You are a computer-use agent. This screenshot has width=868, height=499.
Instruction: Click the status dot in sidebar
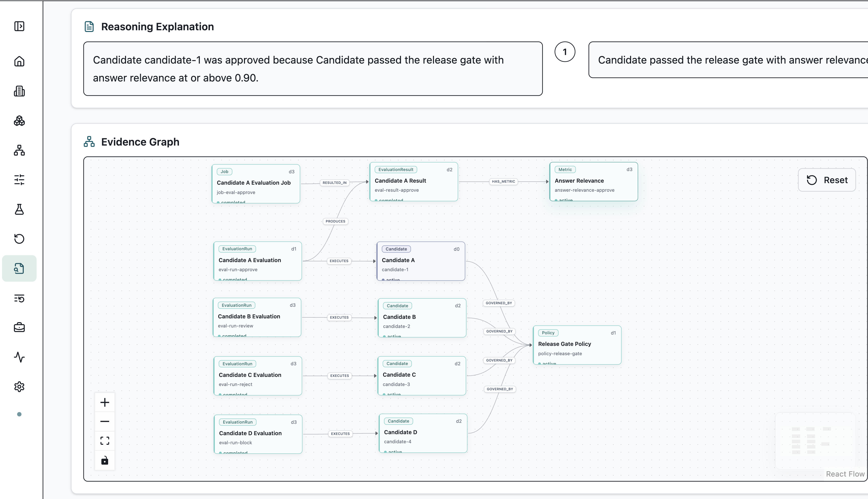19,414
